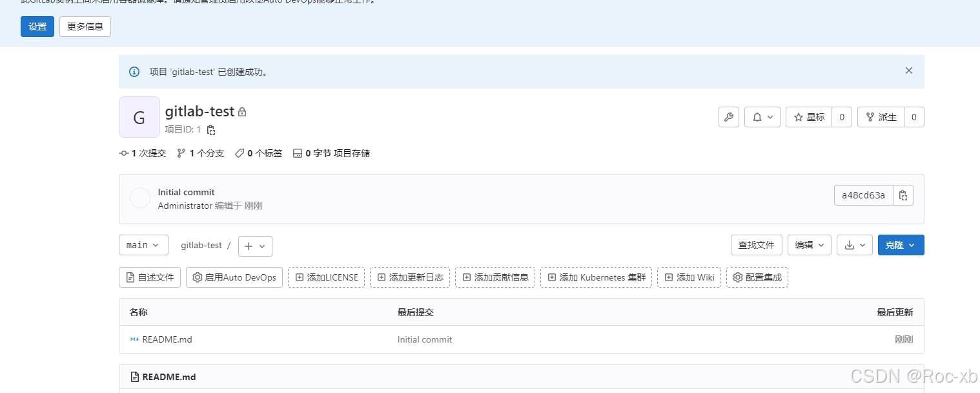Open the 0 字节 项目存储 link

(331, 153)
